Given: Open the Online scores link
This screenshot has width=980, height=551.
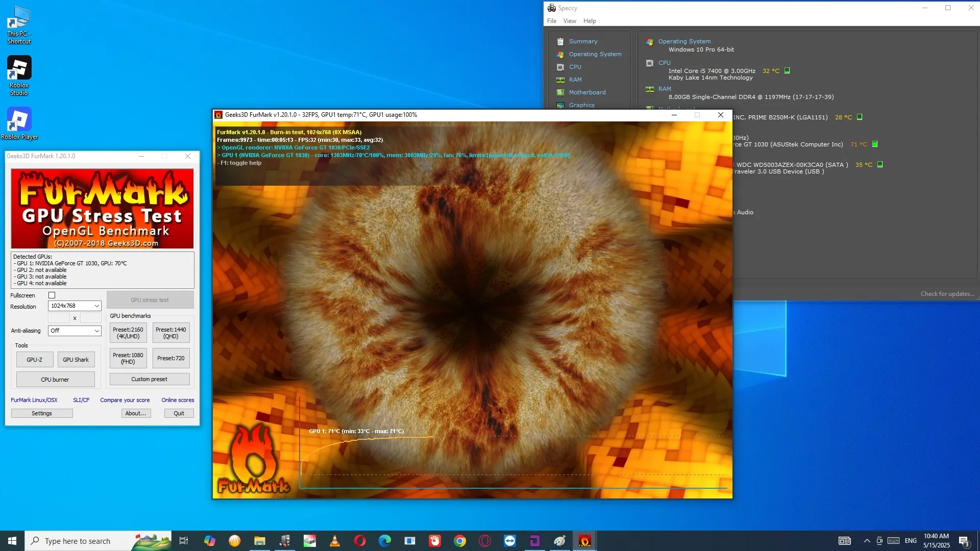Looking at the screenshot, I should pyautogui.click(x=178, y=400).
